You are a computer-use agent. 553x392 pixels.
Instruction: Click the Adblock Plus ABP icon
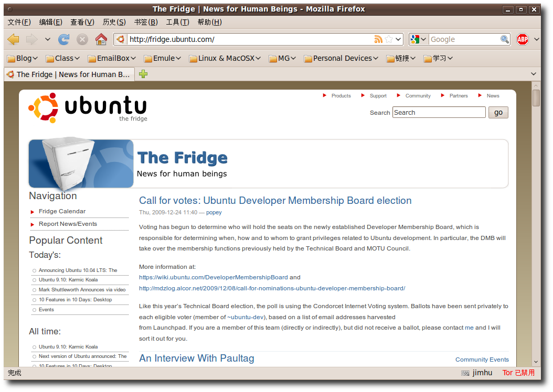tap(523, 39)
